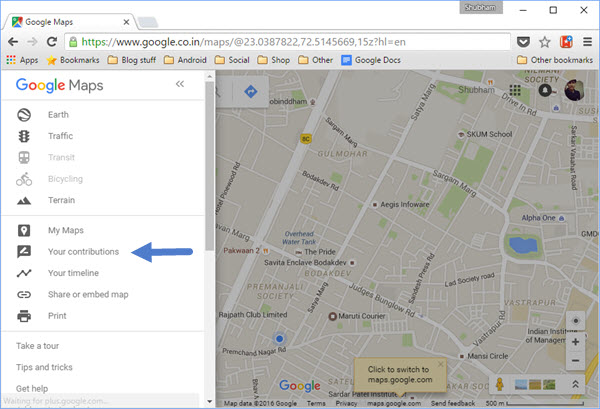Click the side menu scrollbar thumb

209,166
